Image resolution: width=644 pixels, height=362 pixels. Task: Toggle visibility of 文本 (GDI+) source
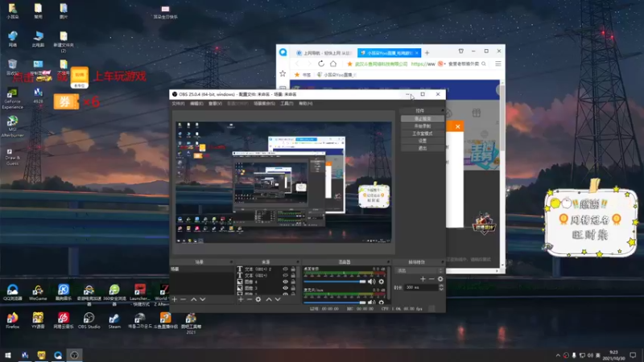click(285, 275)
